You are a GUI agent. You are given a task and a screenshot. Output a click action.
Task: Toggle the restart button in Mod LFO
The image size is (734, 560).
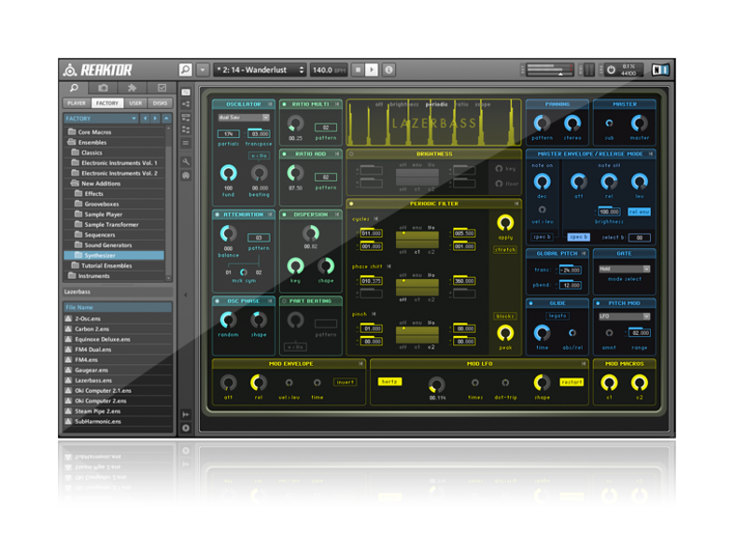click(572, 382)
